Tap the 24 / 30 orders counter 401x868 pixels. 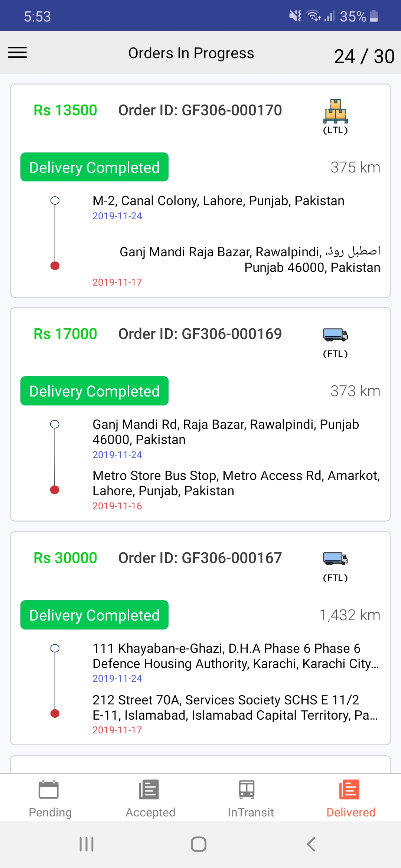(x=364, y=56)
